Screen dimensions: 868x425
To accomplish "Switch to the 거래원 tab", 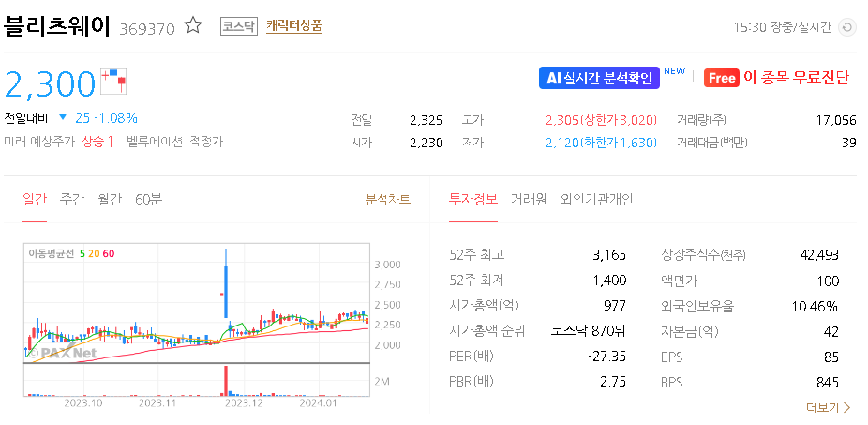I will [x=529, y=200].
